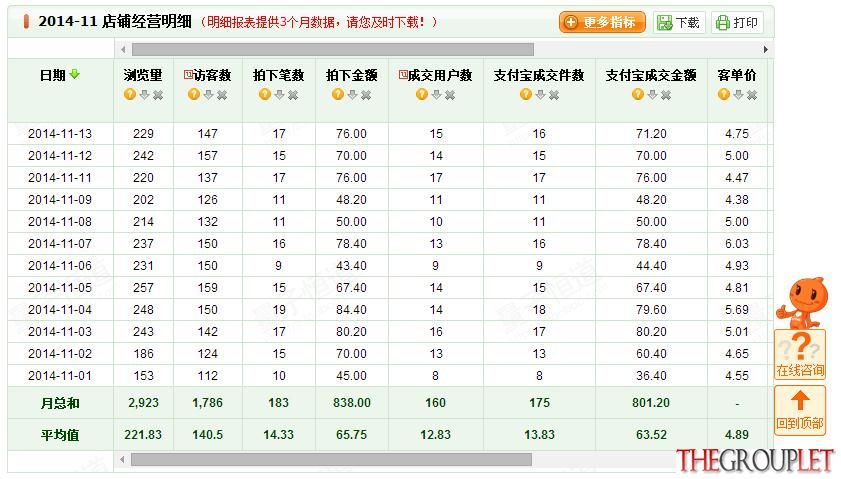The width and height of the screenshot is (841, 479).
Task: Click the 平均值 row label
Action: pos(60,435)
